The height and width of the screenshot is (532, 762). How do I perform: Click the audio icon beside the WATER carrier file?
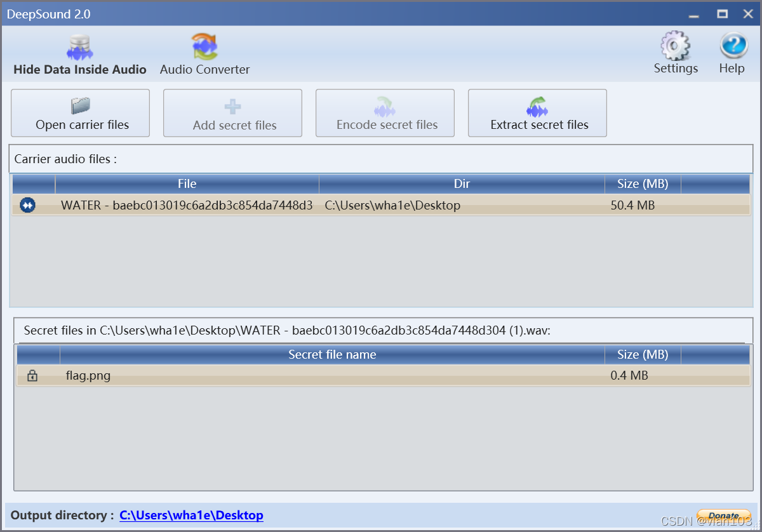click(x=28, y=205)
